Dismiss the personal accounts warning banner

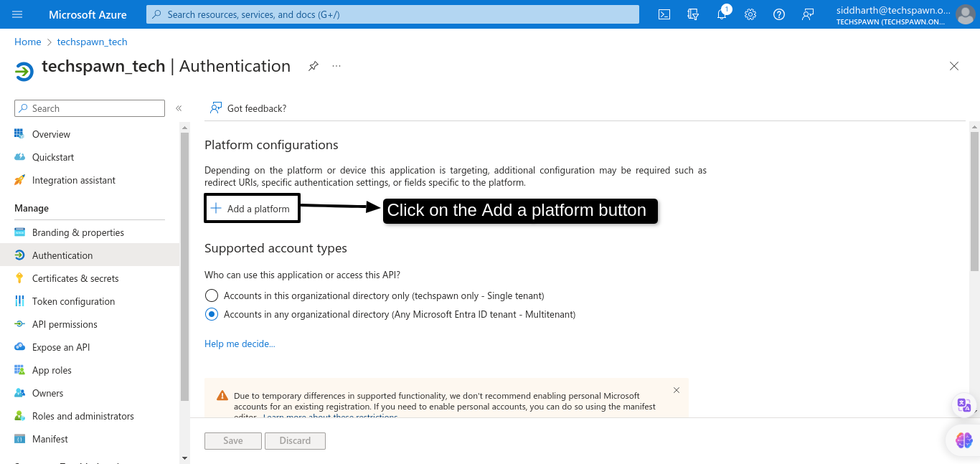[676, 390]
